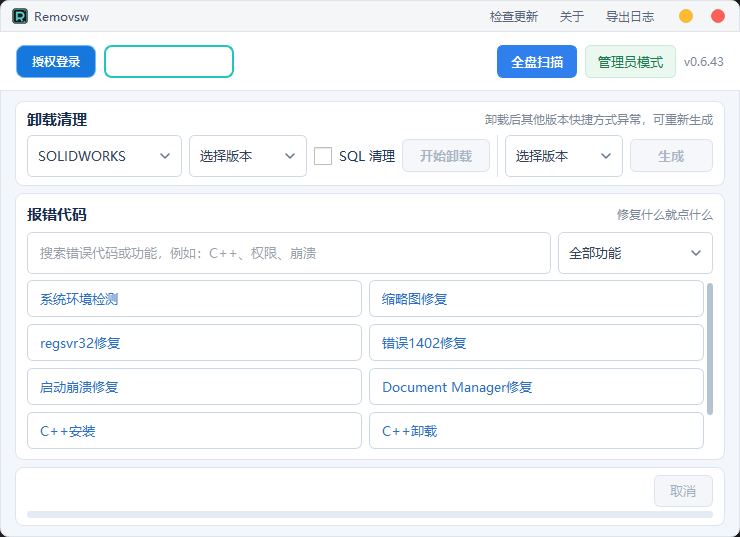Viewport: 740px width, 537px height.
Task: Open the 关于 menu item
Action: pyautogui.click(x=572, y=17)
